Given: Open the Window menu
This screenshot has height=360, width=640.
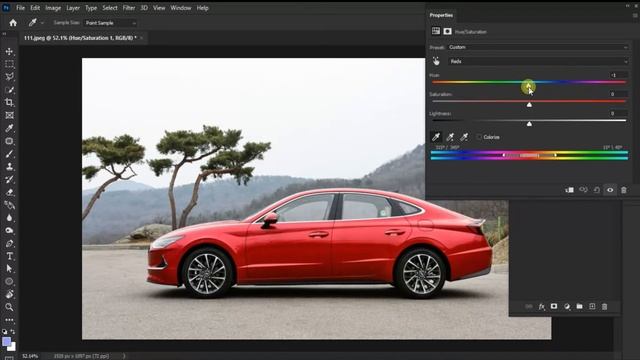Looking at the screenshot, I should (x=181, y=8).
